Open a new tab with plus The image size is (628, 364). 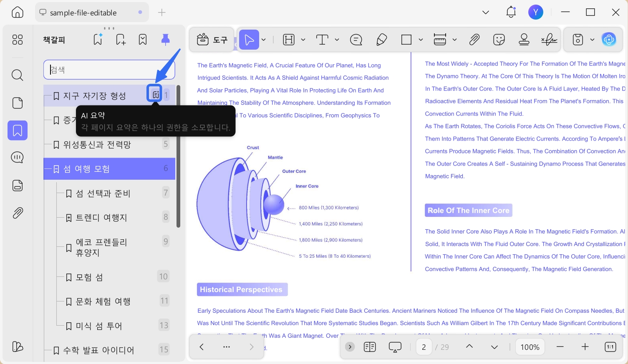pyautogui.click(x=162, y=13)
